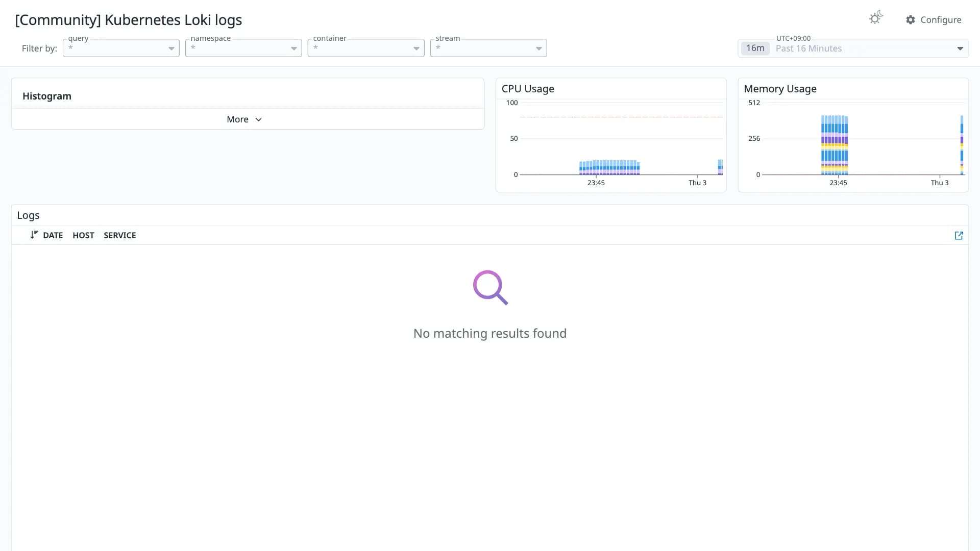Image resolution: width=980 pixels, height=551 pixels.
Task: Sort logs by DATE column
Action: tap(53, 235)
